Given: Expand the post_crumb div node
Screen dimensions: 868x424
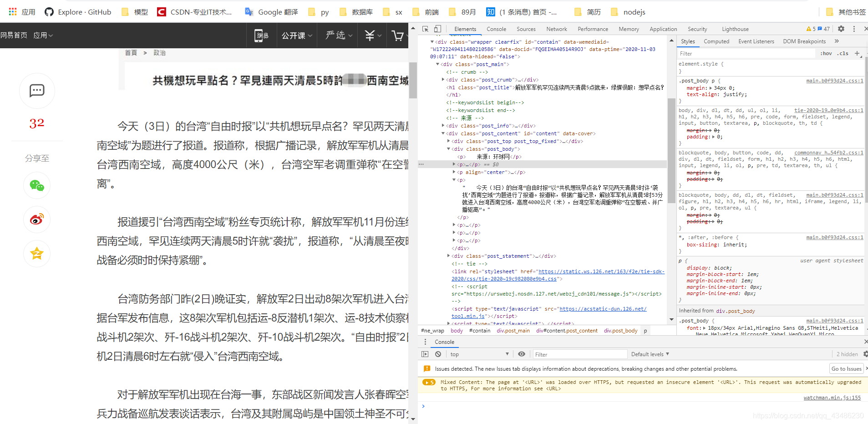Looking at the screenshot, I should tap(443, 80).
